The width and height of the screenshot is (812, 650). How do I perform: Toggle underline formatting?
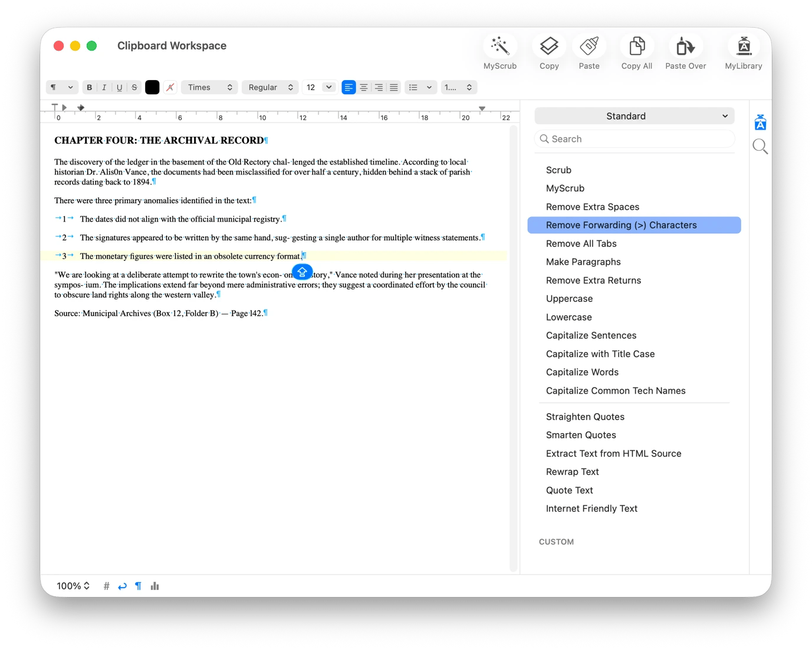119,87
